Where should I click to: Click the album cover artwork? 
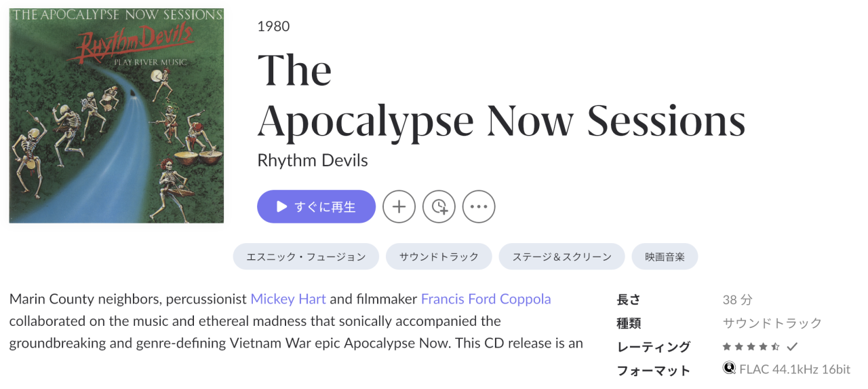(116, 115)
